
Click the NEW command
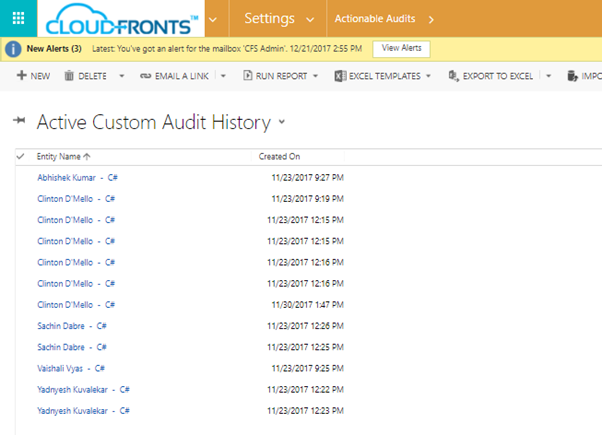[40, 76]
